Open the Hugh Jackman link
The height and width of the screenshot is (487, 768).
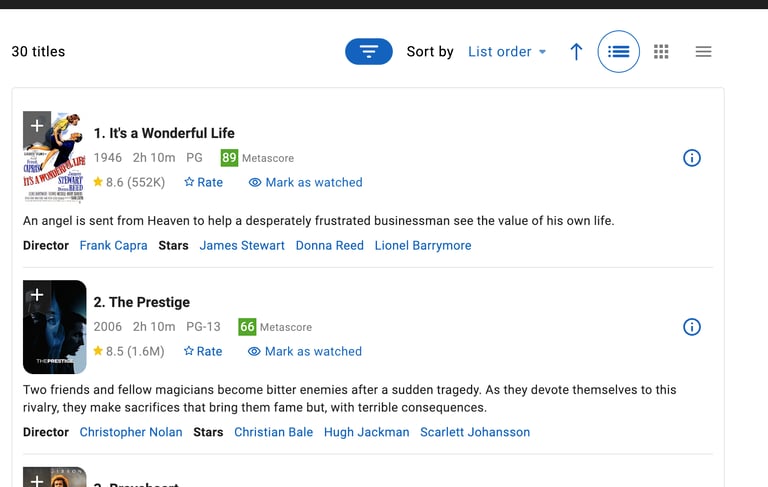click(366, 433)
